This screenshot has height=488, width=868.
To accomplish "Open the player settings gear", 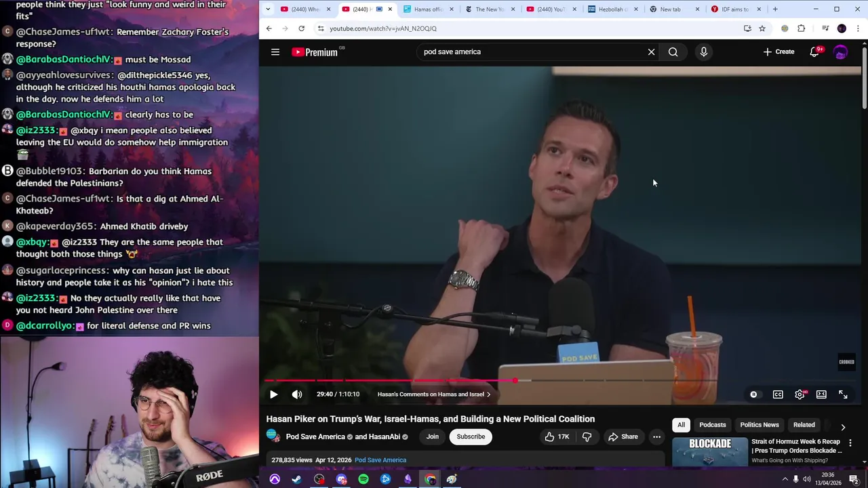I will [x=800, y=394].
